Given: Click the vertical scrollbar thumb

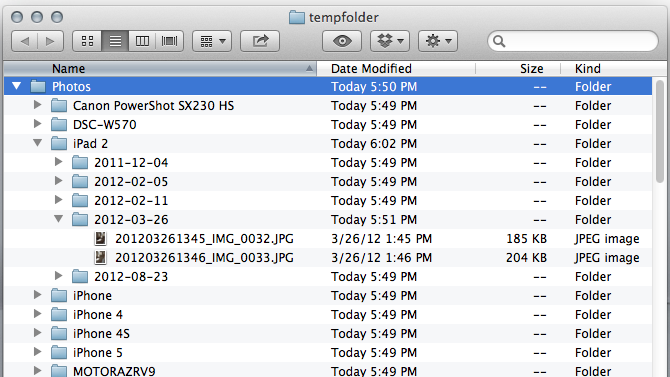Looking at the screenshot, I should [660, 131].
